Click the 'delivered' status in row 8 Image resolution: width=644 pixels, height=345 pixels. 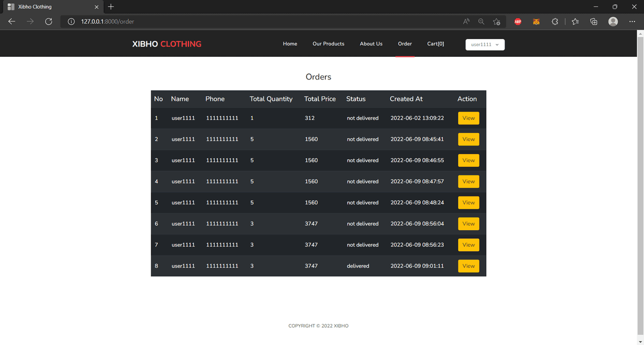point(358,266)
